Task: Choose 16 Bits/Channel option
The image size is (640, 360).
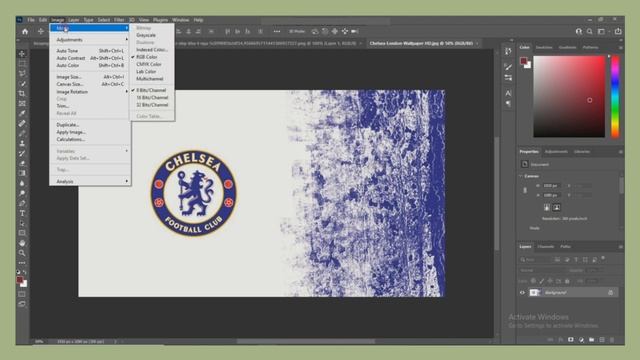Action: (152, 98)
